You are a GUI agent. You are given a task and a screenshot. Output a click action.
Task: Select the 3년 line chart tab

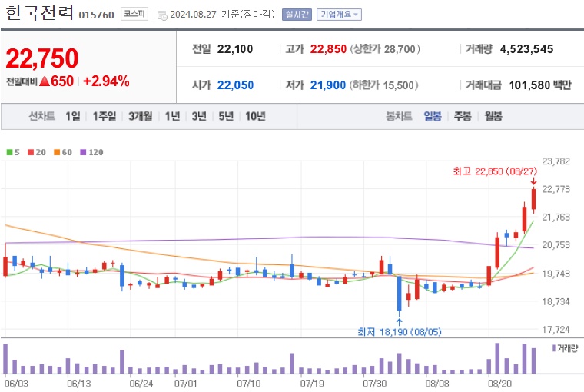pos(199,116)
